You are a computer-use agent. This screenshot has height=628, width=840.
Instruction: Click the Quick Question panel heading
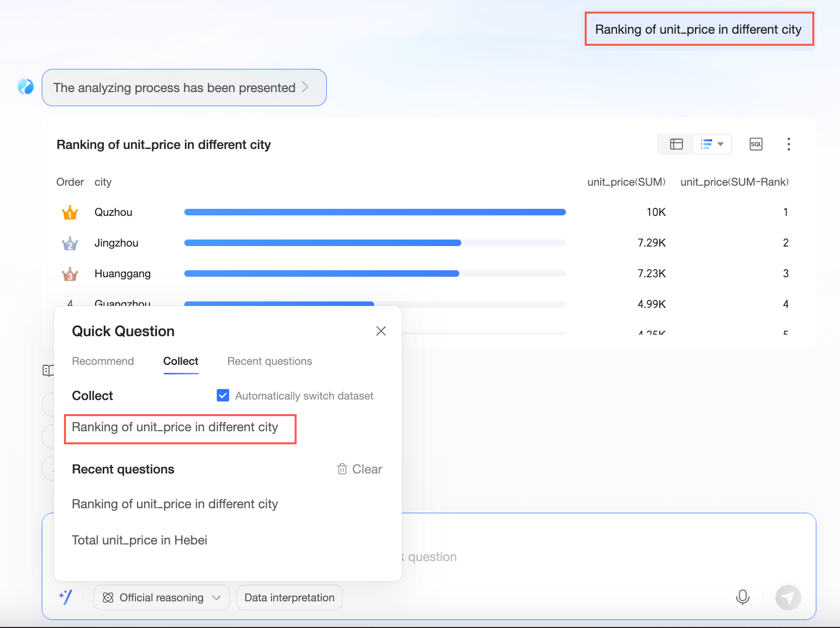click(123, 331)
